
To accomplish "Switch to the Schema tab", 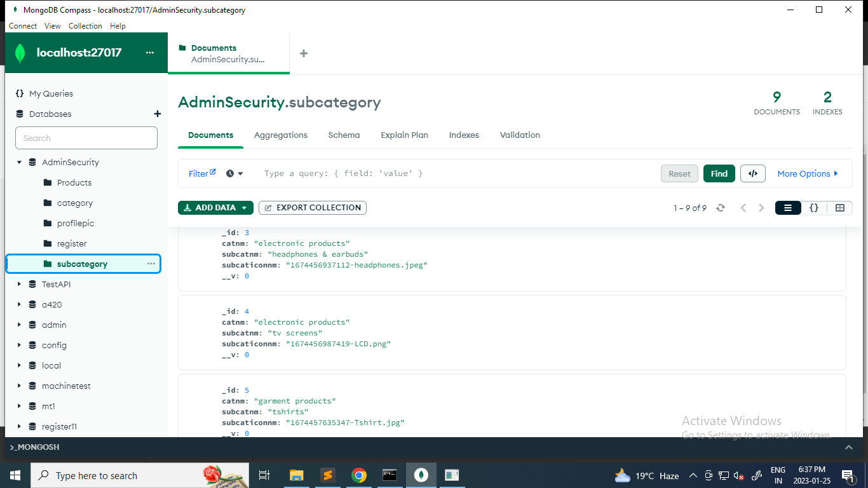I will [344, 135].
